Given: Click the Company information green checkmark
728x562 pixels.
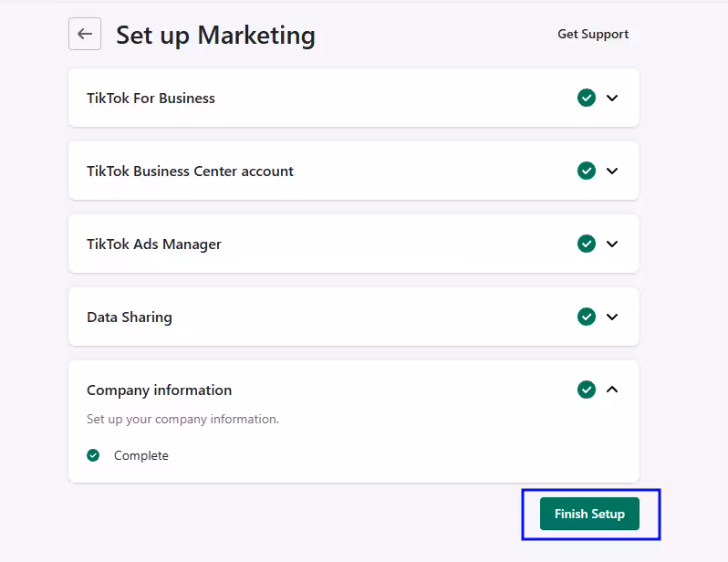Looking at the screenshot, I should 587,390.
